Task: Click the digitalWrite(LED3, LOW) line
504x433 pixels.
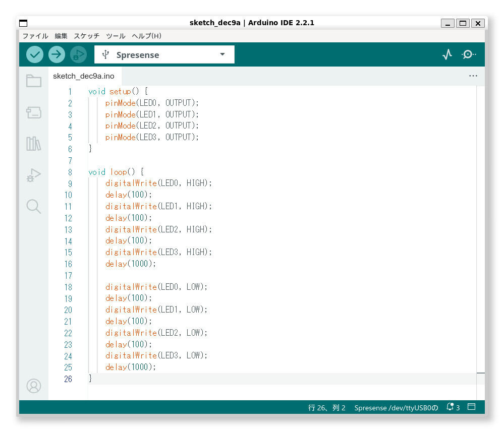Action: [x=156, y=356]
